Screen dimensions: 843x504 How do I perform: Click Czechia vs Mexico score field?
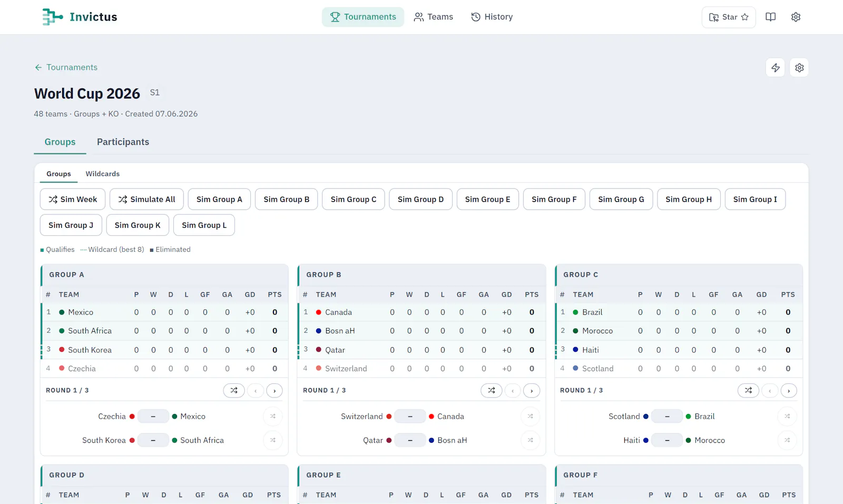pyautogui.click(x=153, y=416)
